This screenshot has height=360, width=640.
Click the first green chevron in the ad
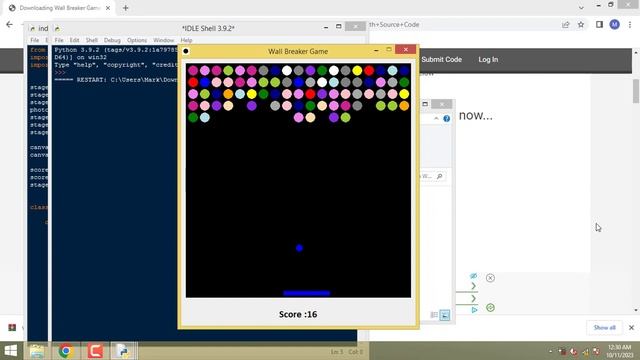point(473,286)
